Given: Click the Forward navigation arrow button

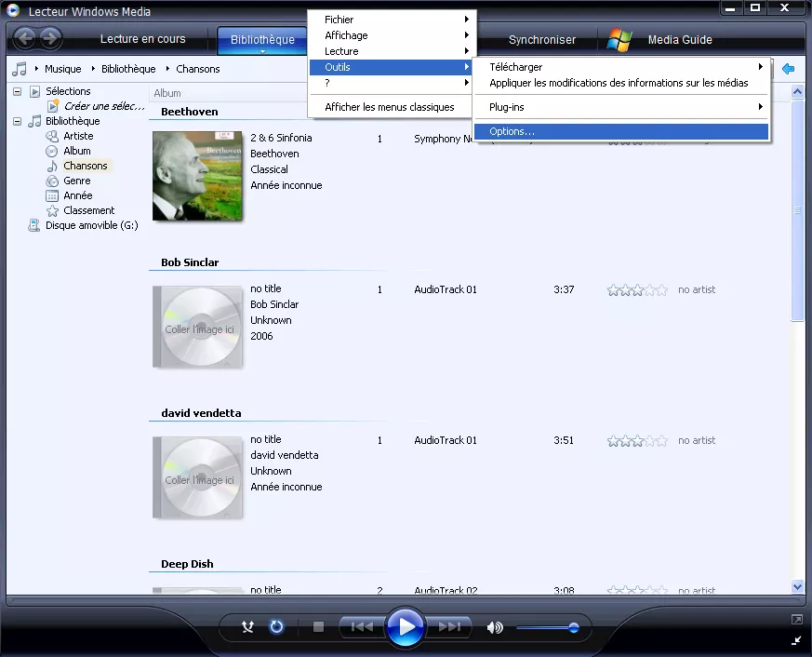Looking at the screenshot, I should [50, 38].
